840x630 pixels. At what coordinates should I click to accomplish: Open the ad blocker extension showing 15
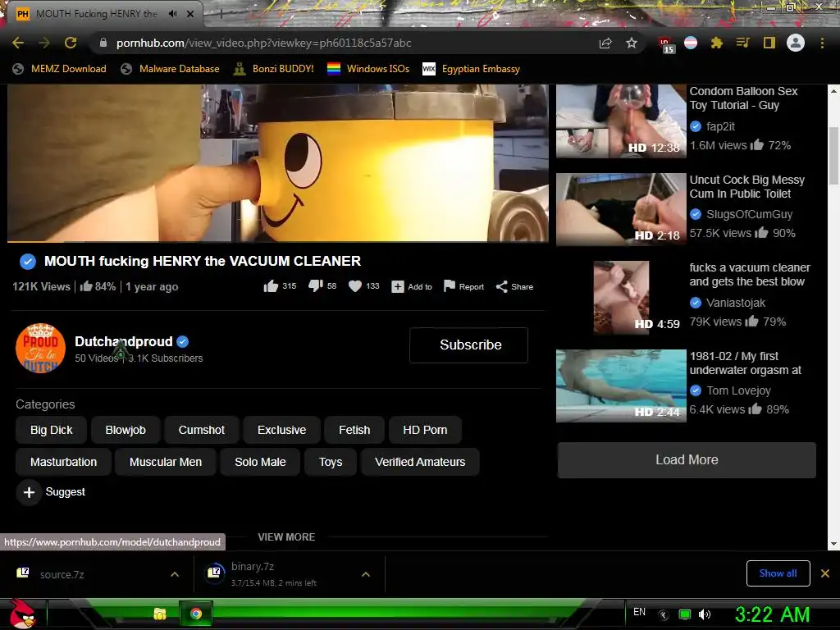click(x=666, y=44)
